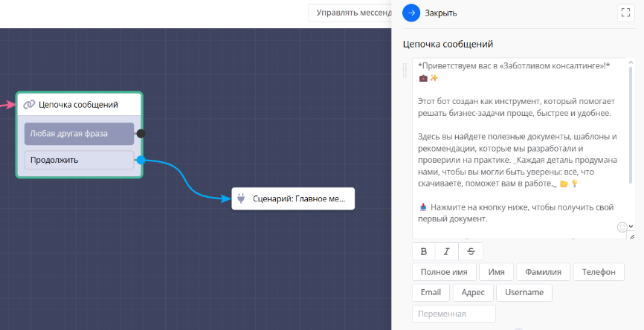This screenshot has width=644, height=330.
Task: Open the emoji picker
Action: 622,227
